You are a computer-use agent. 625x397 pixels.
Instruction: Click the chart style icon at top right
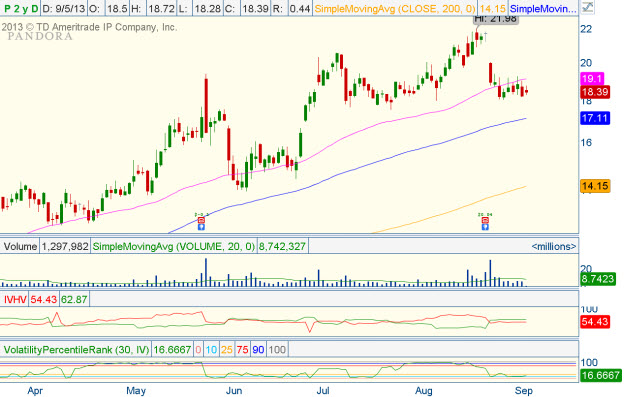(587, 7)
